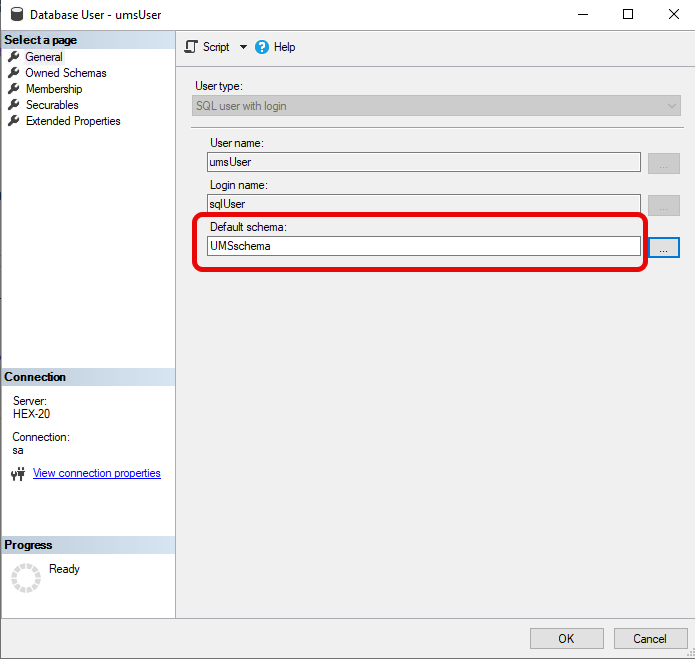Image resolution: width=695 pixels, height=659 pixels.
Task: Cancel the Database User dialog
Action: (x=649, y=638)
